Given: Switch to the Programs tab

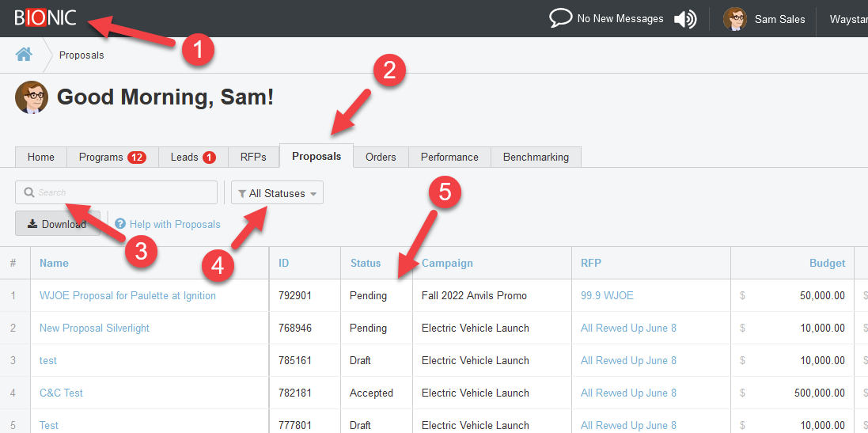Looking at the screenshot, I should 112,157.
